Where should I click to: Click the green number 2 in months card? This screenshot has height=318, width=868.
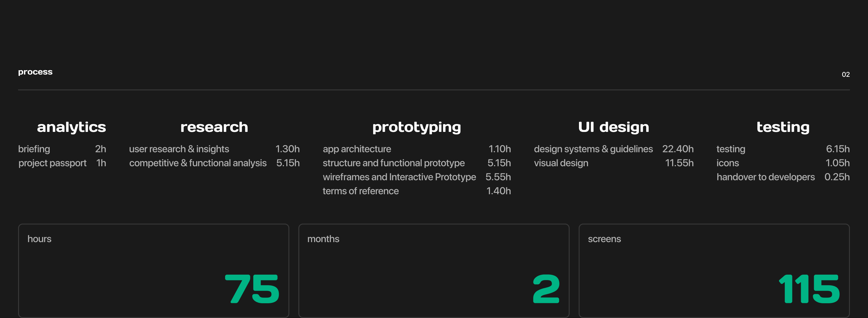tap(546, 289)
